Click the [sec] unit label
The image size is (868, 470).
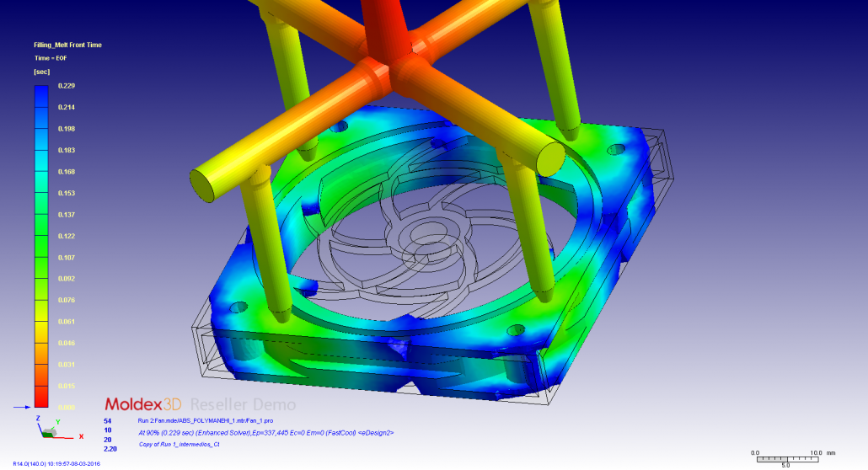41,72
